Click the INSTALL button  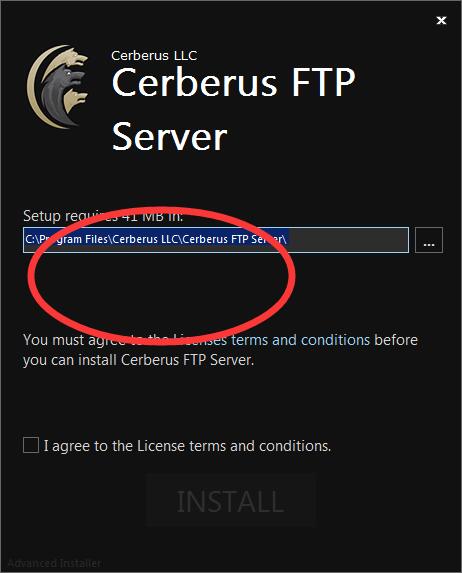tap(231, 500)
